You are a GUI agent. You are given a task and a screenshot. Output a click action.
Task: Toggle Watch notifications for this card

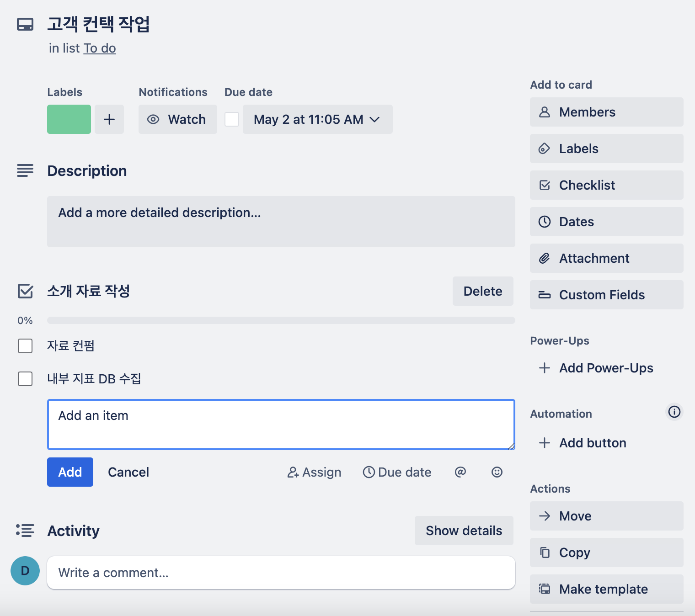pos(177,119)
